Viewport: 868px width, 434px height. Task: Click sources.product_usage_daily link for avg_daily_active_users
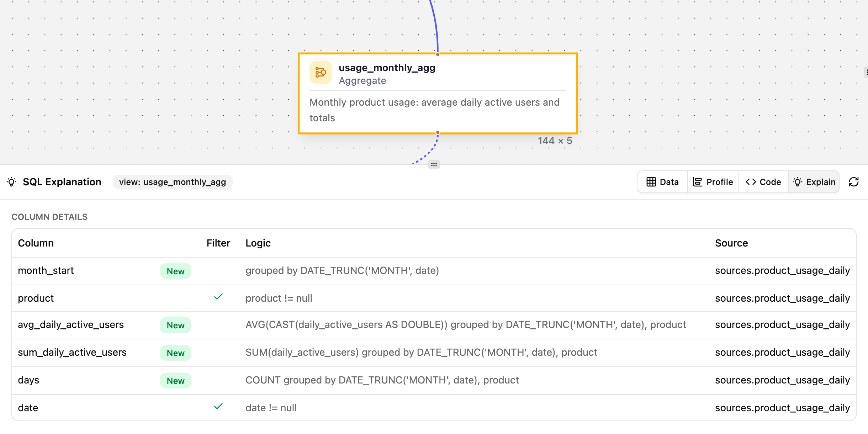[783, 324]
